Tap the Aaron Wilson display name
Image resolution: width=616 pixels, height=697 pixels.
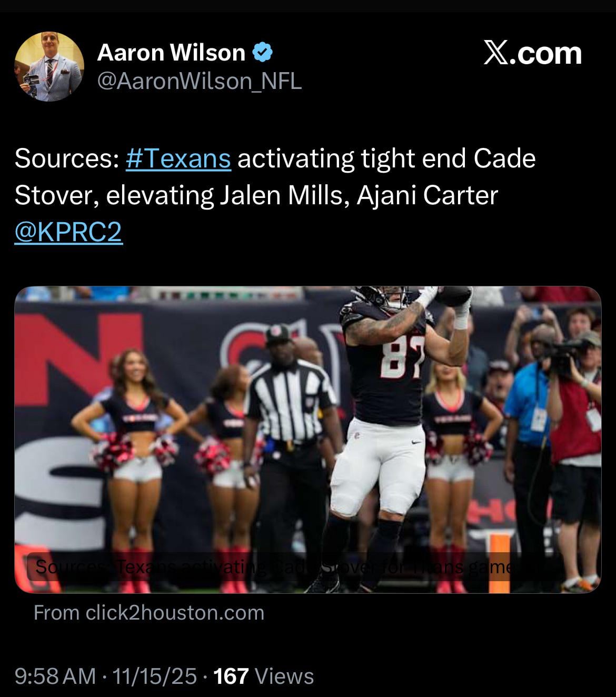click(x=171, y=53)
